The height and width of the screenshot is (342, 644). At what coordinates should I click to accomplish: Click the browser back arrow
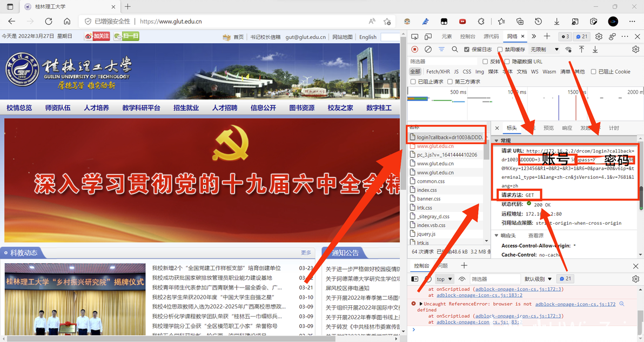pos(12,22)
